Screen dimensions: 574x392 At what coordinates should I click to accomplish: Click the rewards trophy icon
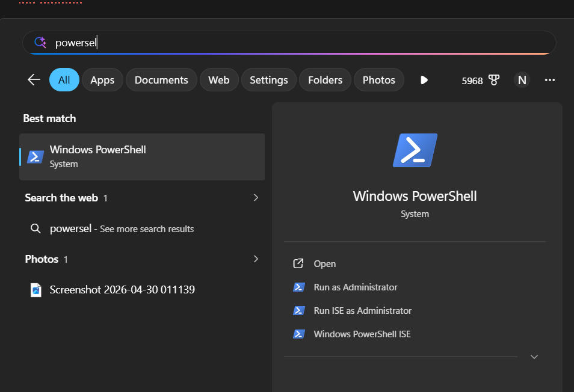(494, 80)
